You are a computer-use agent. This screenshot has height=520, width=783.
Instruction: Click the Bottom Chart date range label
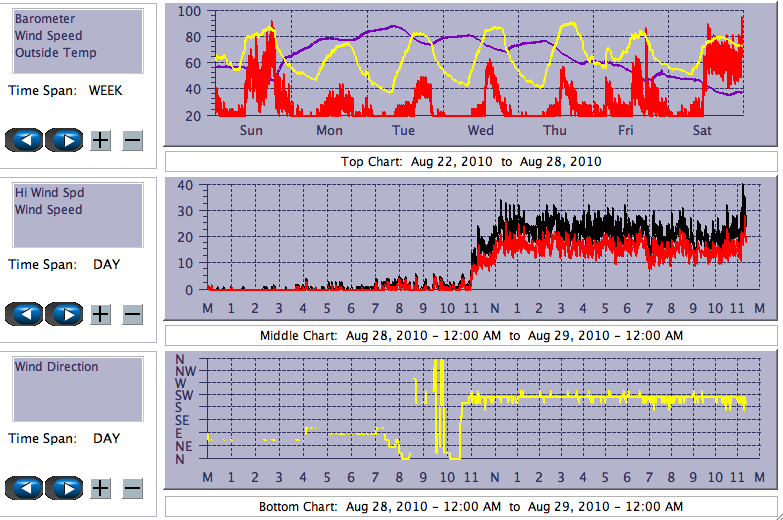(471, 507)
